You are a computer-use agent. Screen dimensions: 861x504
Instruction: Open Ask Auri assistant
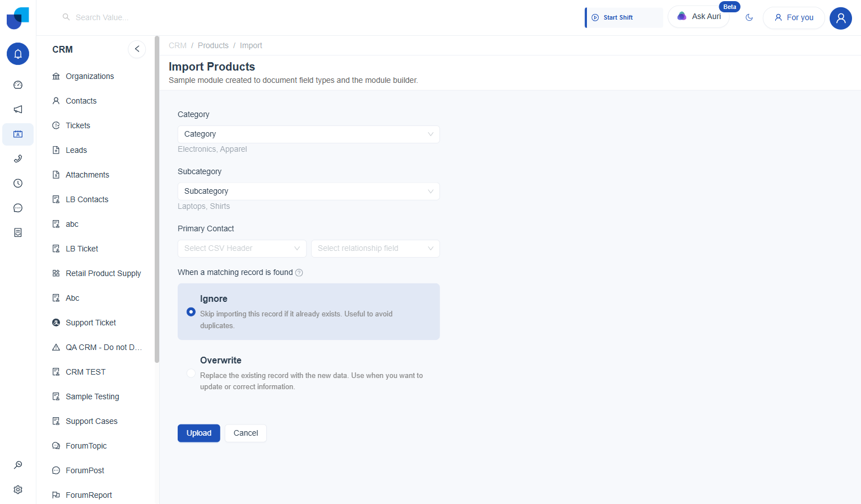(x=698, y=17)
